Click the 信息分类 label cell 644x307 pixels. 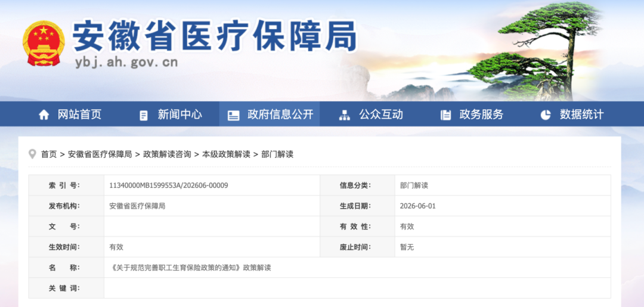357,185
